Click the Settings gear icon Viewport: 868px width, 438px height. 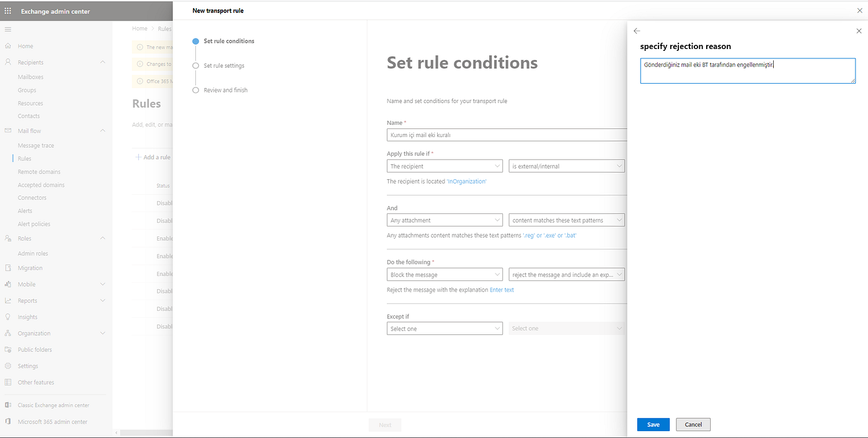[x=8, y=366]
